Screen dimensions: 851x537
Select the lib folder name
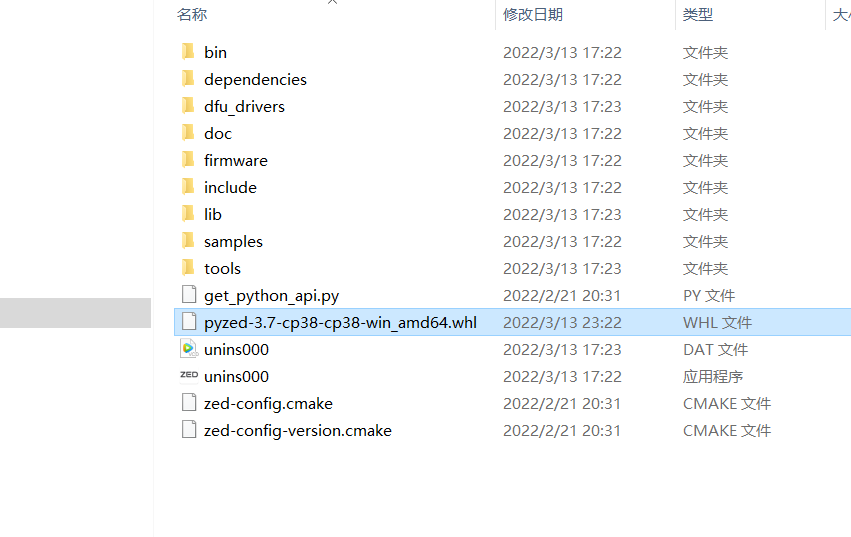pyautogui.click(x=213, y=214)
